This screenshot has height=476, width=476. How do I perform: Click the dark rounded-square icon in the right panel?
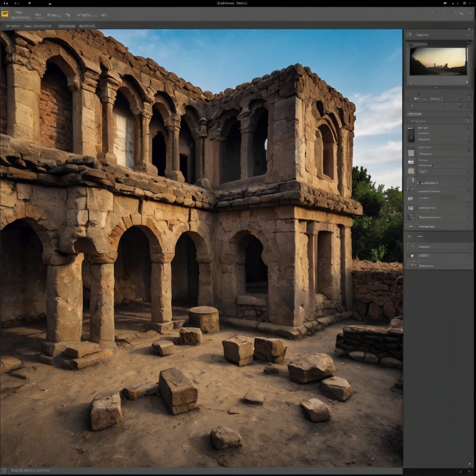point(411,217)
